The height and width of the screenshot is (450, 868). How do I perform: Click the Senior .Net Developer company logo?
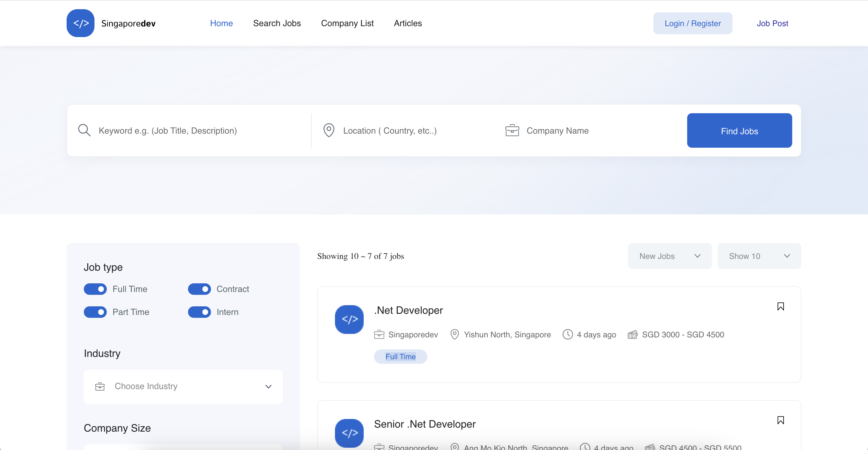click(349, 433)
